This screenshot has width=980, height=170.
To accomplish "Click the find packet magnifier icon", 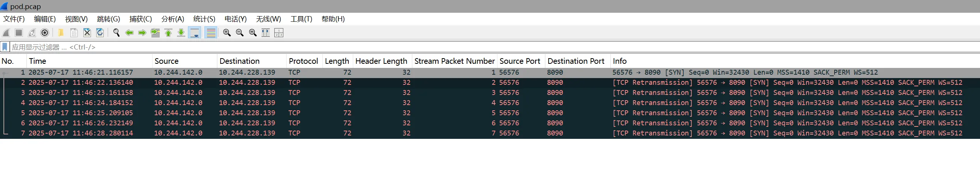I will click(116, 33).
